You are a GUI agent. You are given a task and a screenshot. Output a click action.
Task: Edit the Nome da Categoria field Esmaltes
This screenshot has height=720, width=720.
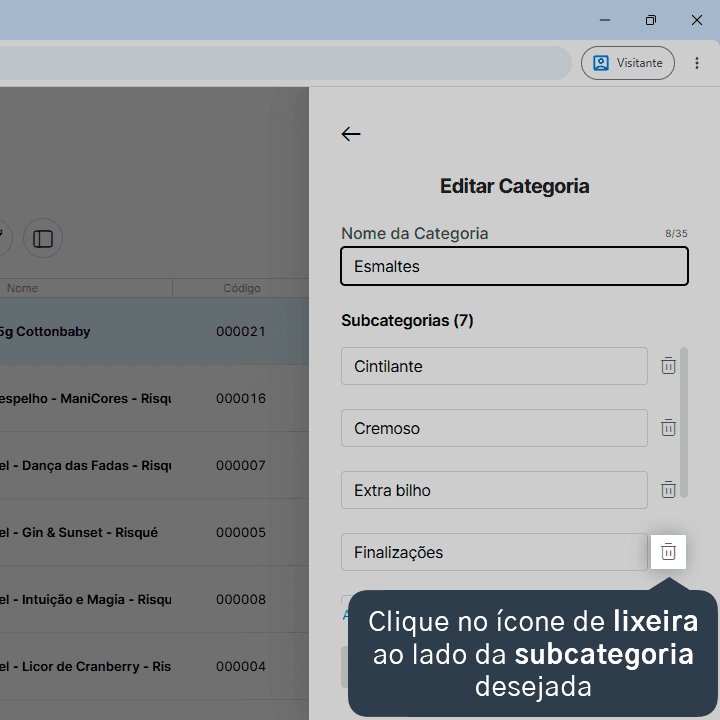click(514, 266)
